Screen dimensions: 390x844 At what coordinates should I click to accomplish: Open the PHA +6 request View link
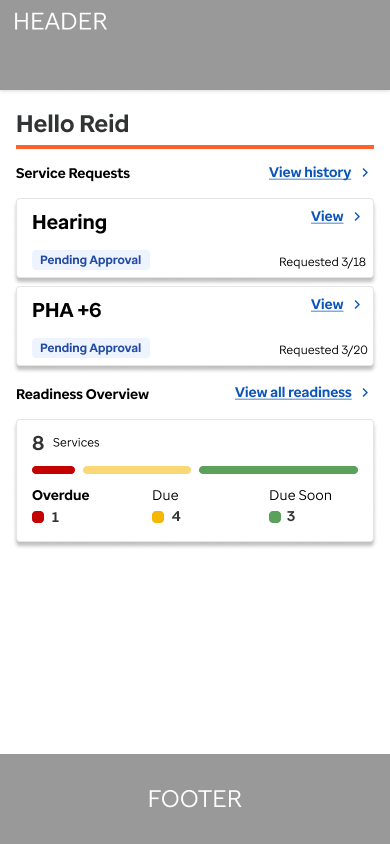[x=327, y=305]
